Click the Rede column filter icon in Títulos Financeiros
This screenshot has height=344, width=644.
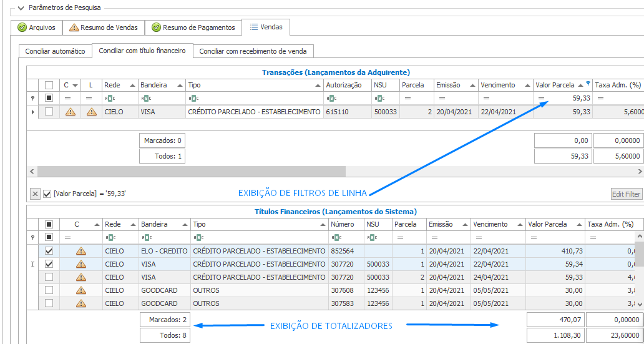pos(111,237)
